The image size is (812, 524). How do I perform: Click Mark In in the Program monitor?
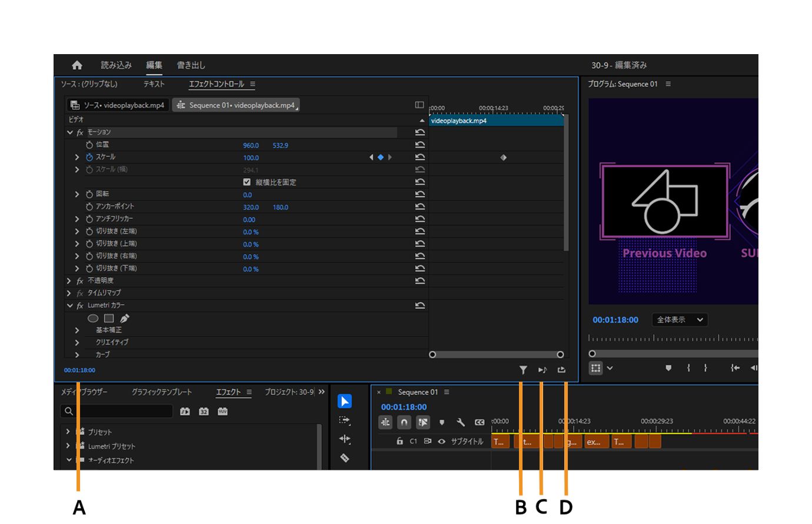[687, 368]
